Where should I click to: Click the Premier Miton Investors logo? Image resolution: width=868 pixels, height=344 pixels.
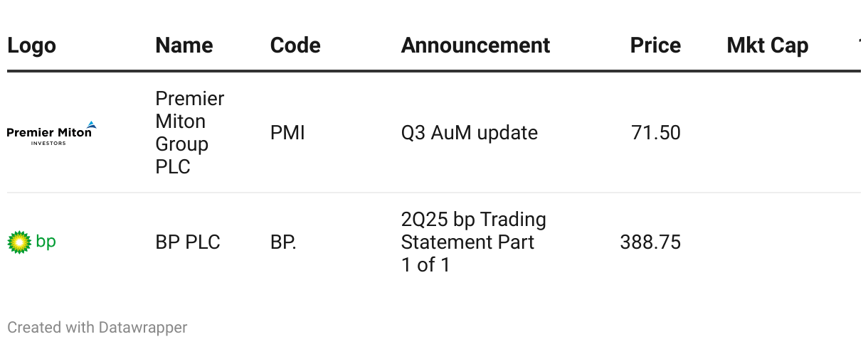[51, 133]
